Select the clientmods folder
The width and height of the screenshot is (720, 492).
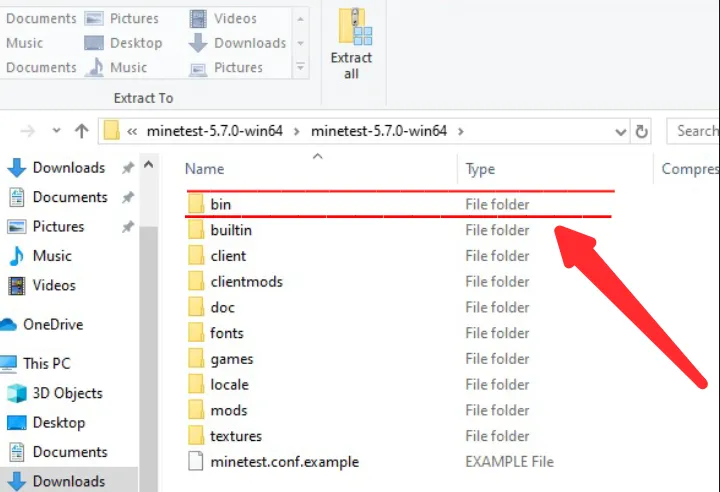(x=247, y=281)
